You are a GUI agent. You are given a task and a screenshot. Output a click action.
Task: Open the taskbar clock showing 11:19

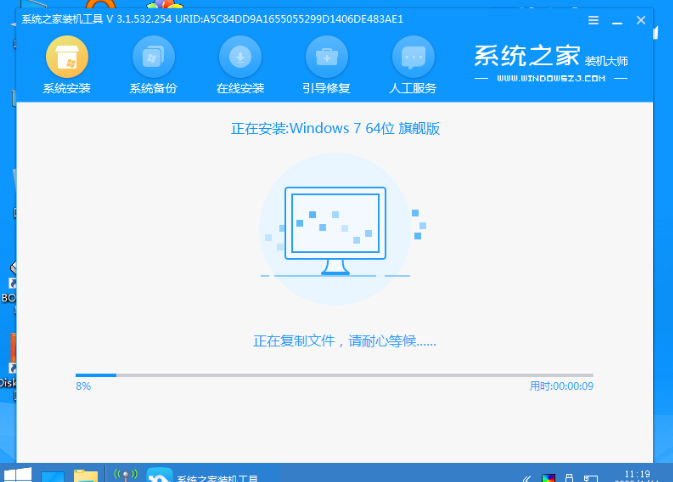point(636,474)
